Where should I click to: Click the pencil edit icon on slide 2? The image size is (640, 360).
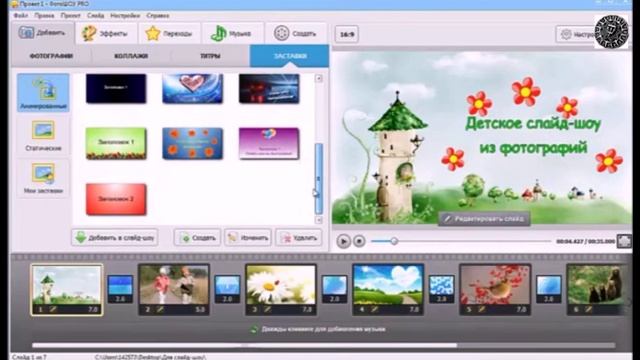click(160, 310)
